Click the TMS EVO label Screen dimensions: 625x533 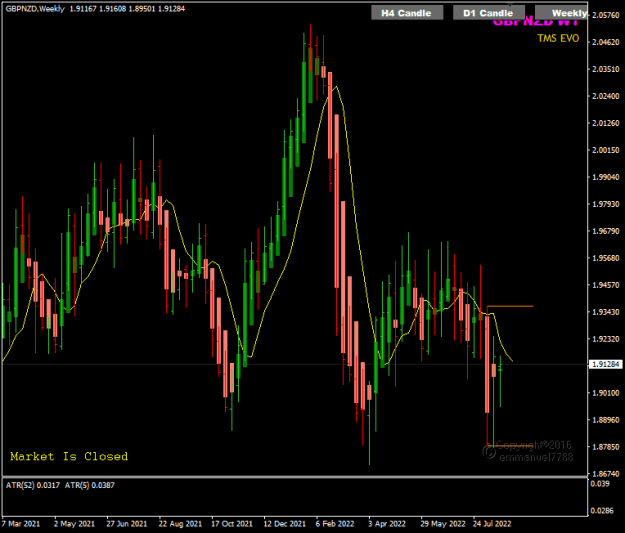point(558,38)
